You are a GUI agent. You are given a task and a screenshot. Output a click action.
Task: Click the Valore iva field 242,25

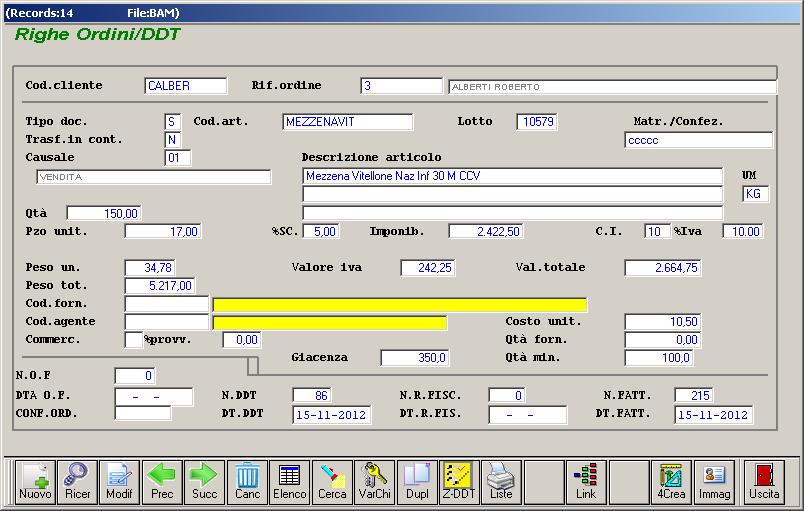tap(427, 268)
